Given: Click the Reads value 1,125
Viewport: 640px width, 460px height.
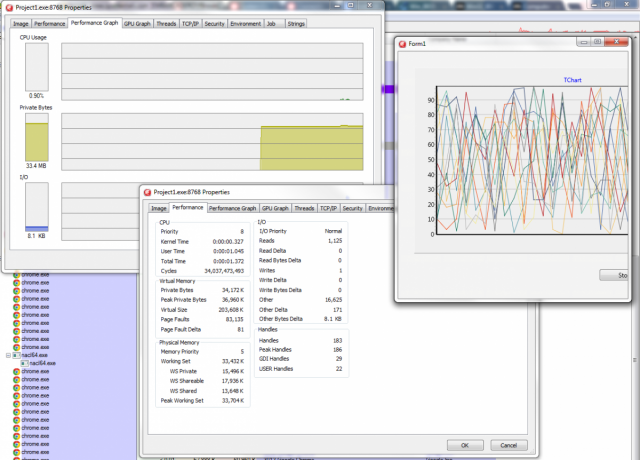Looking at the screenshot, I should pyautogui.click(x=335, y=241).
